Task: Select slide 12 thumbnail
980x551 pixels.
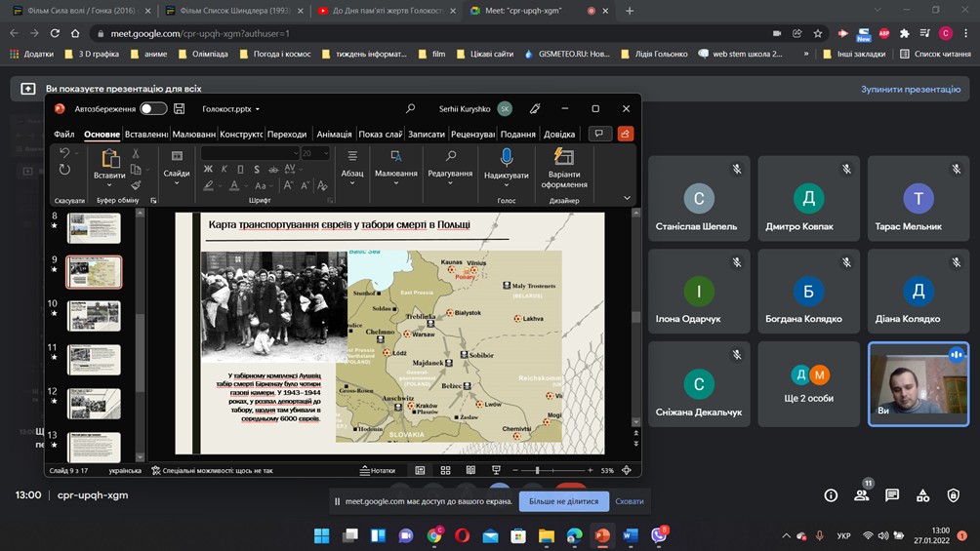Action: [x=94, y=404]
